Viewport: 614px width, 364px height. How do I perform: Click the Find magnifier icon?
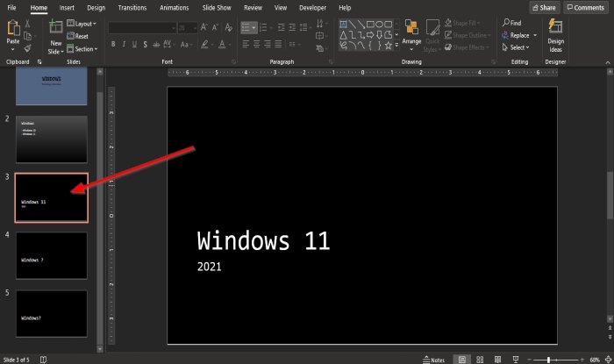tap(506, 23)
